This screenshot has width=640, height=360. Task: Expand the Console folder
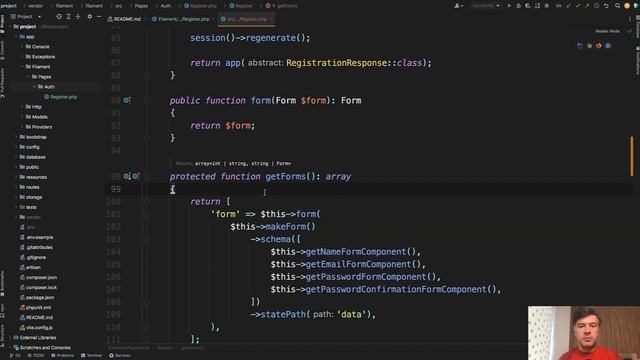tap(22, 47)
